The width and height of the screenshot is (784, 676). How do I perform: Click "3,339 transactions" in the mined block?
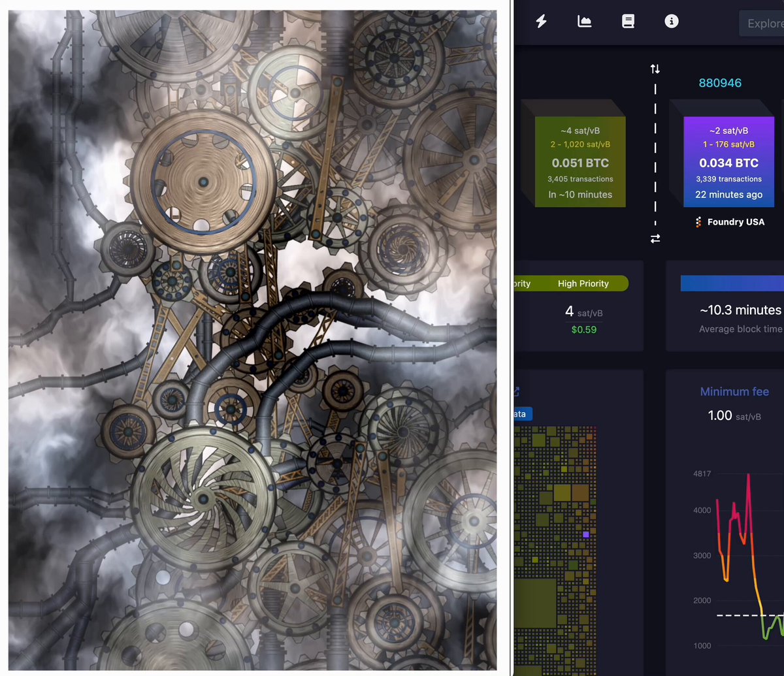729,179
